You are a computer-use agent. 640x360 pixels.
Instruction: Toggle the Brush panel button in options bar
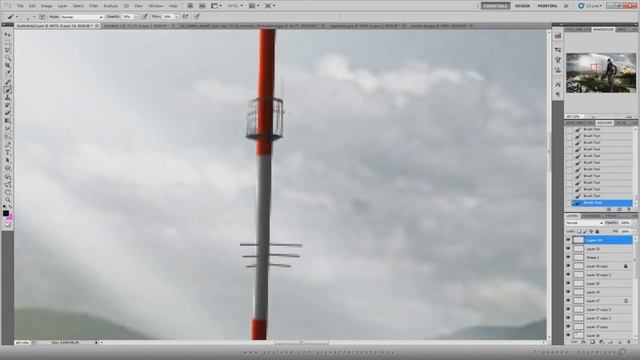coord(42,17)
